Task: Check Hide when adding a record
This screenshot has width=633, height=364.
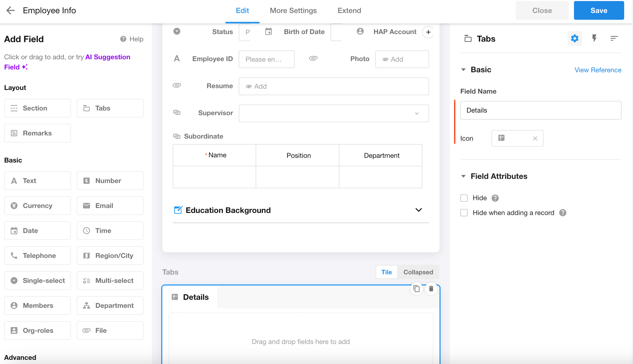Action: (x=464, y=213)
